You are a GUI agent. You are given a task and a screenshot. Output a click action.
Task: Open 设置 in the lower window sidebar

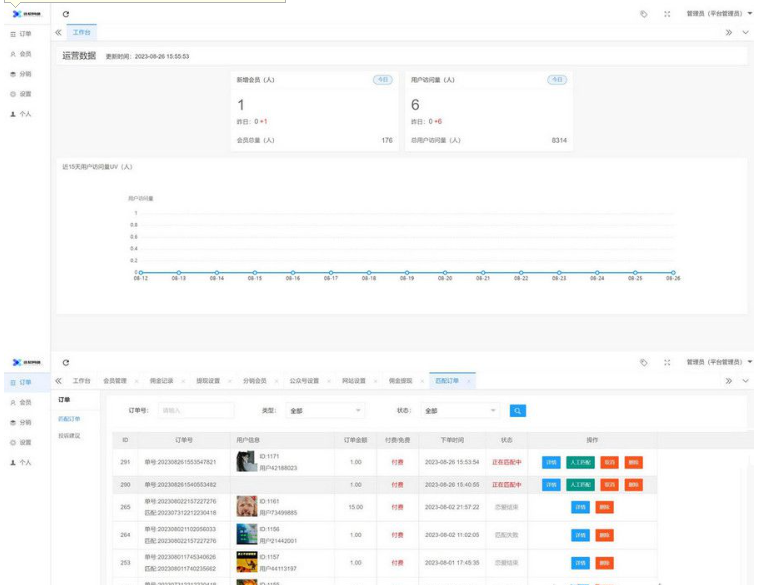[21, 442]
